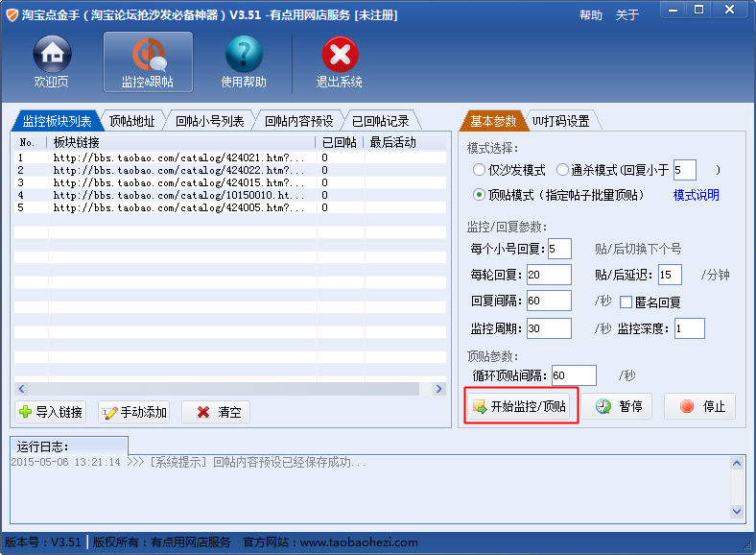
Task: Select row with catalog/424022 link
Action: pyautogui.click(x=230, y=170)
